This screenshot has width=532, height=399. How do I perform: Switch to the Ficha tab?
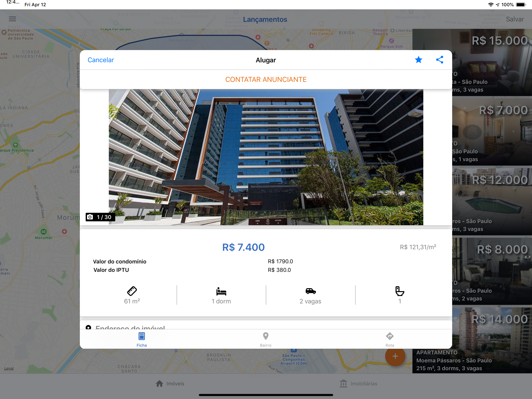point(142,339)
